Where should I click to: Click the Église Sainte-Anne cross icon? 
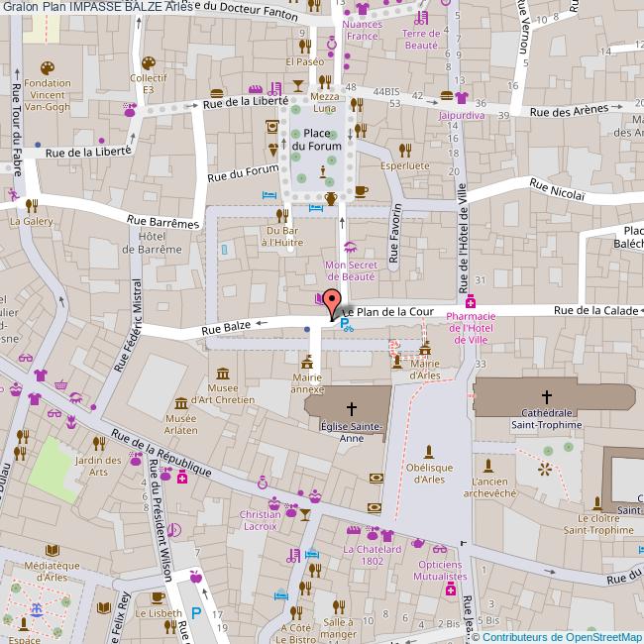click(x=351, y=407)
